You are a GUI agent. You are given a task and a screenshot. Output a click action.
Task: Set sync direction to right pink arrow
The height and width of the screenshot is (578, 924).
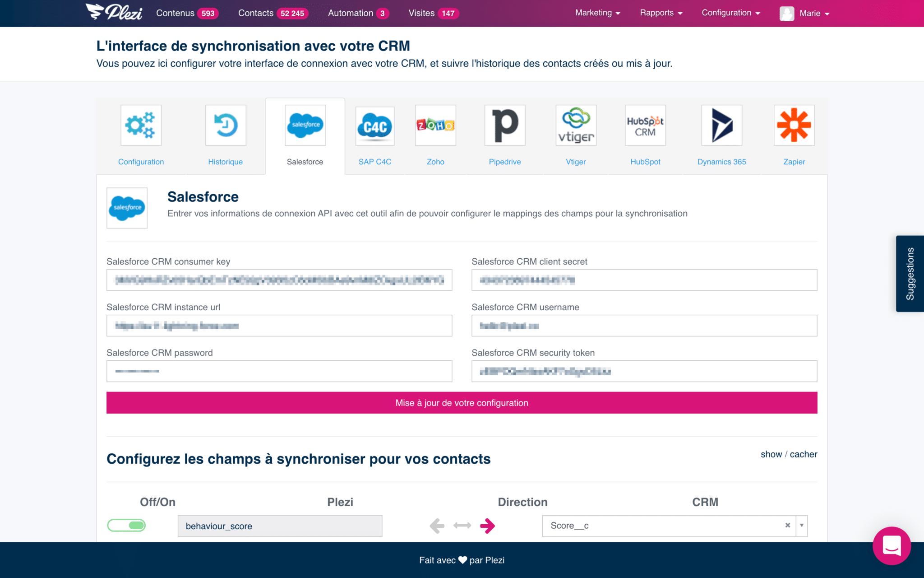tap(487, 526)
